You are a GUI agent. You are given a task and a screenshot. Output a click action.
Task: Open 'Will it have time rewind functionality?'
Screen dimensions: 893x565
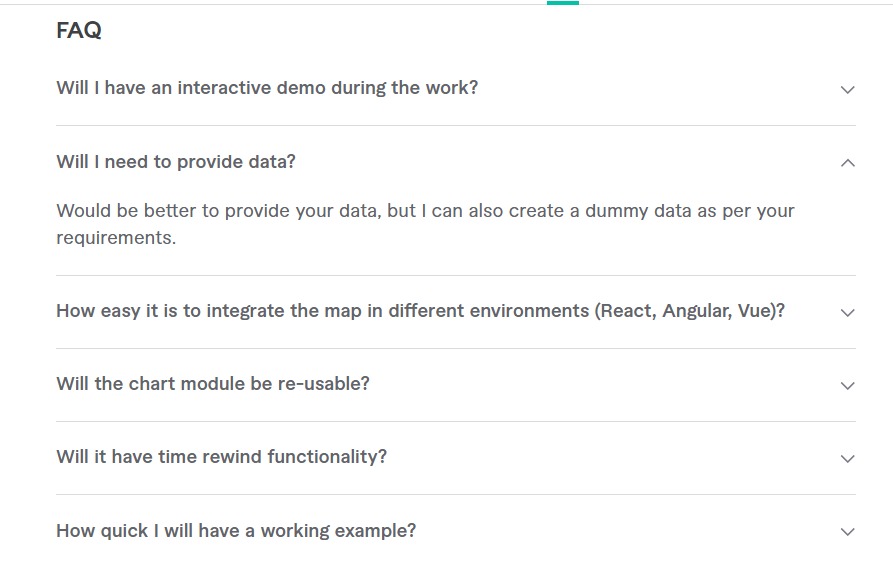[221, 457]
